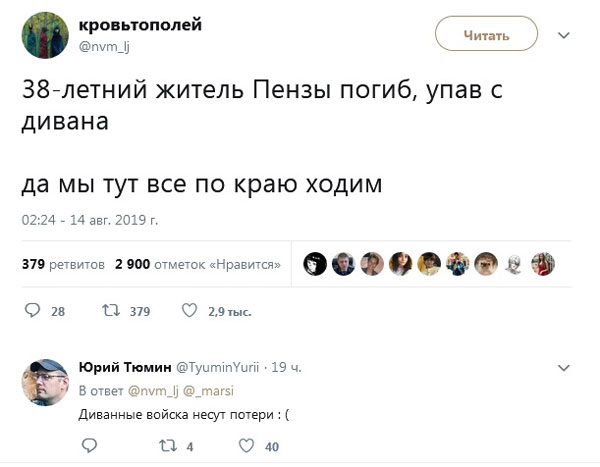Click the Юрий Тюмин display name
600x467 pixels.
coord(124,368)
